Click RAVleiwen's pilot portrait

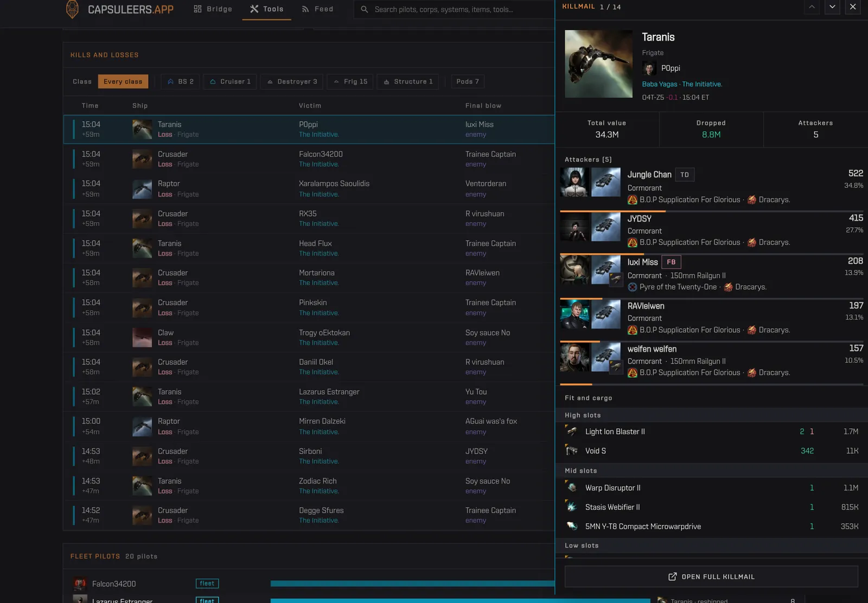575,314
